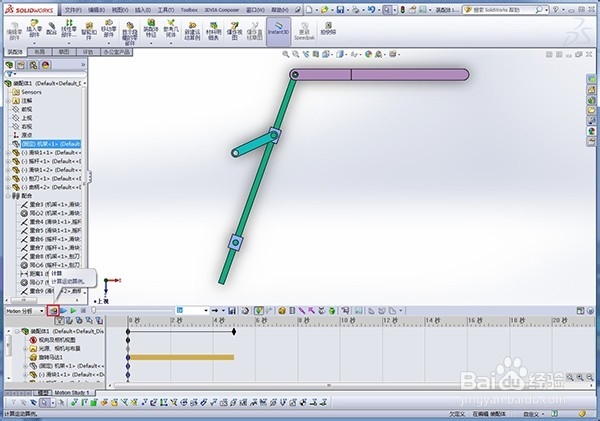Image resolution: width=600 pixels, height=421 pixels.
Task: Open the Smart Fasteners tool
Action: coord(89,31)
